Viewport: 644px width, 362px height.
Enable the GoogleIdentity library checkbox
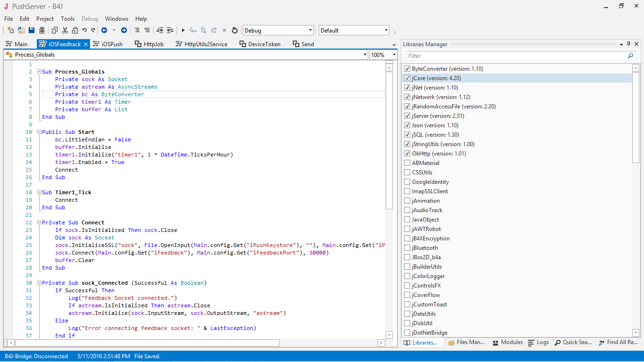point(407,182)
